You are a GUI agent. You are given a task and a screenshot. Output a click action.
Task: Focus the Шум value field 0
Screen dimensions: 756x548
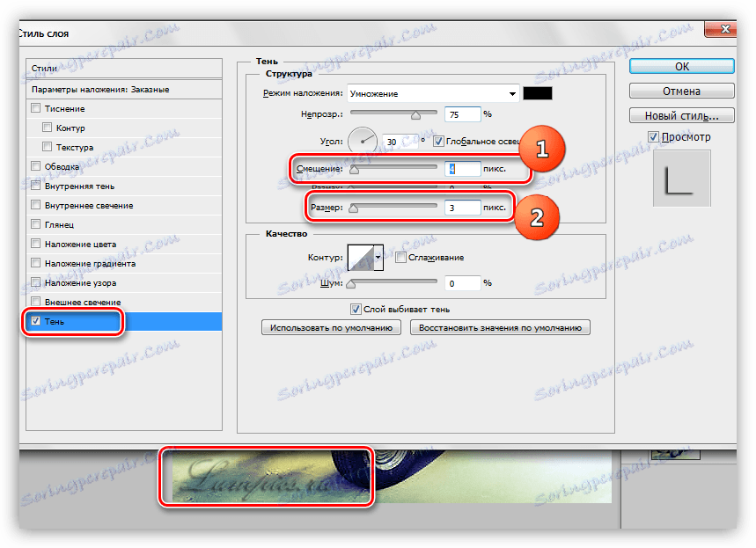[462, 283]
